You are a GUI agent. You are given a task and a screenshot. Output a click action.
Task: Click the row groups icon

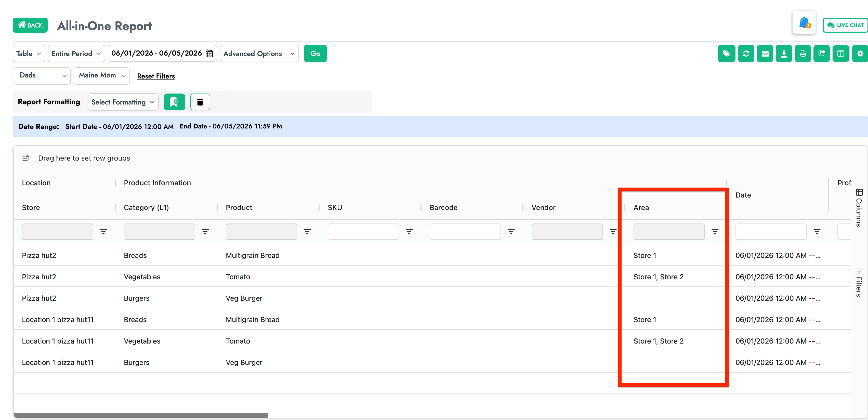(x=26, y=158)
